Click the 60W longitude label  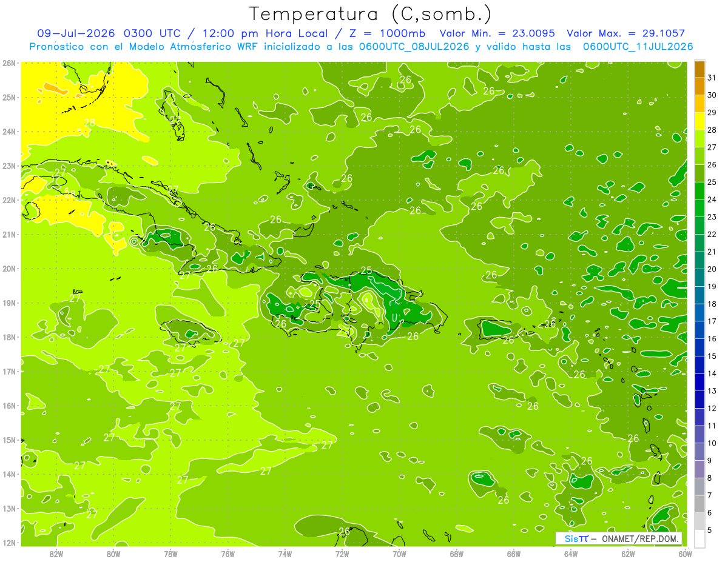point(685,554)
